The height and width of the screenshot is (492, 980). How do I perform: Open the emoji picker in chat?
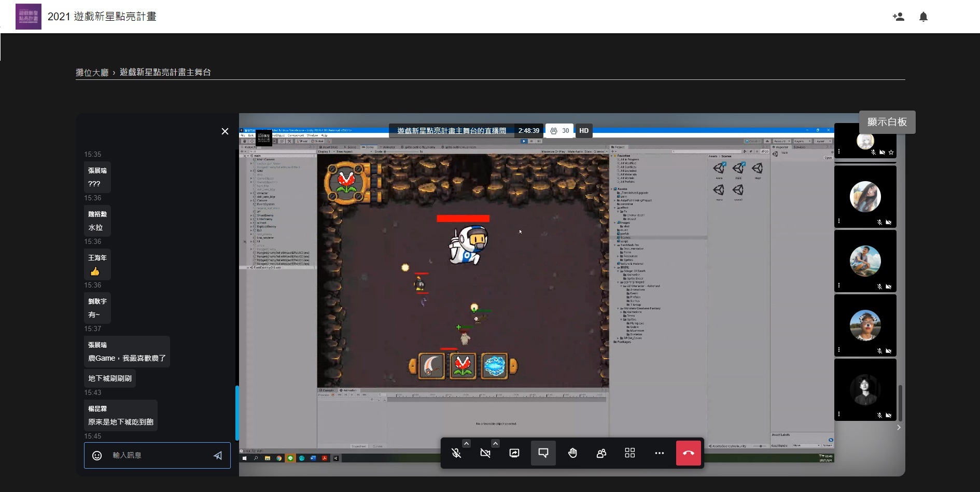click(x=97, y=456)
